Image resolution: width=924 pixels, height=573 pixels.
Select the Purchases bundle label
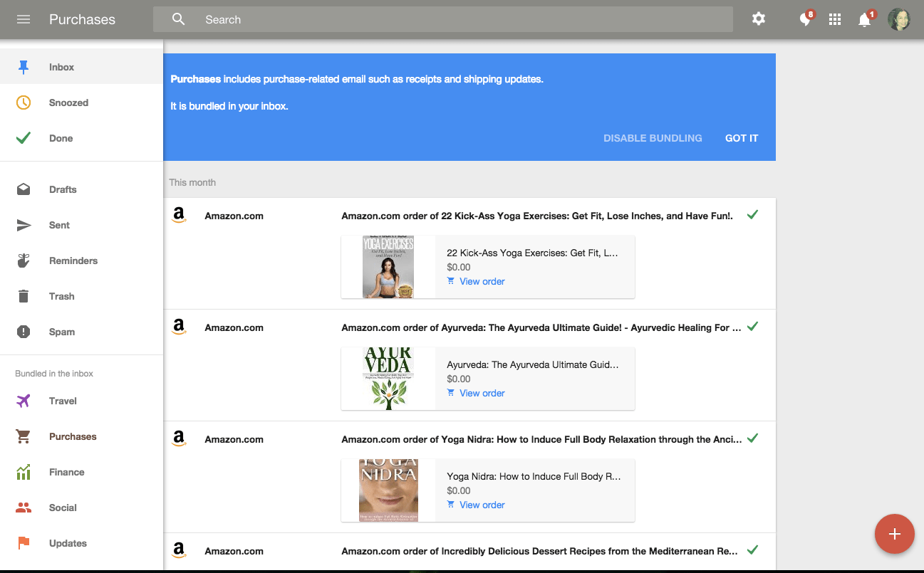click(73, 436)
